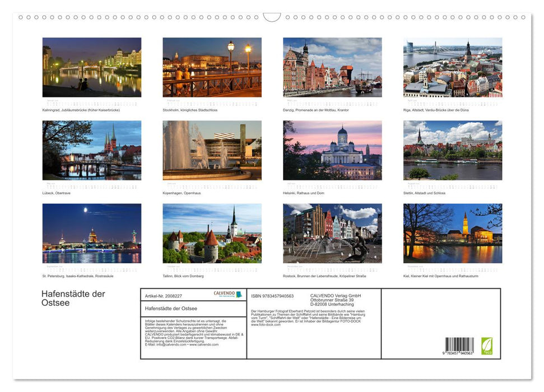Open the Stockholm Stadtschloss photo
This screenshot has height=392, width=544.
point(212,67)
